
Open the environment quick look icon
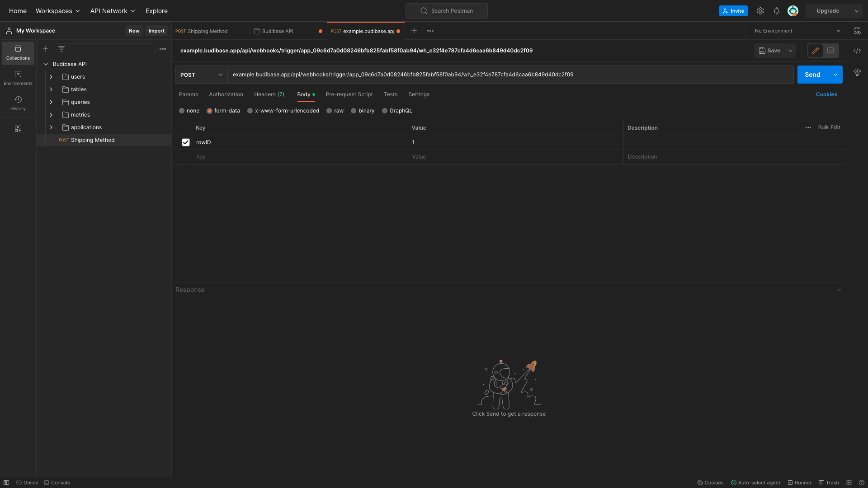[x=857, y=31]
